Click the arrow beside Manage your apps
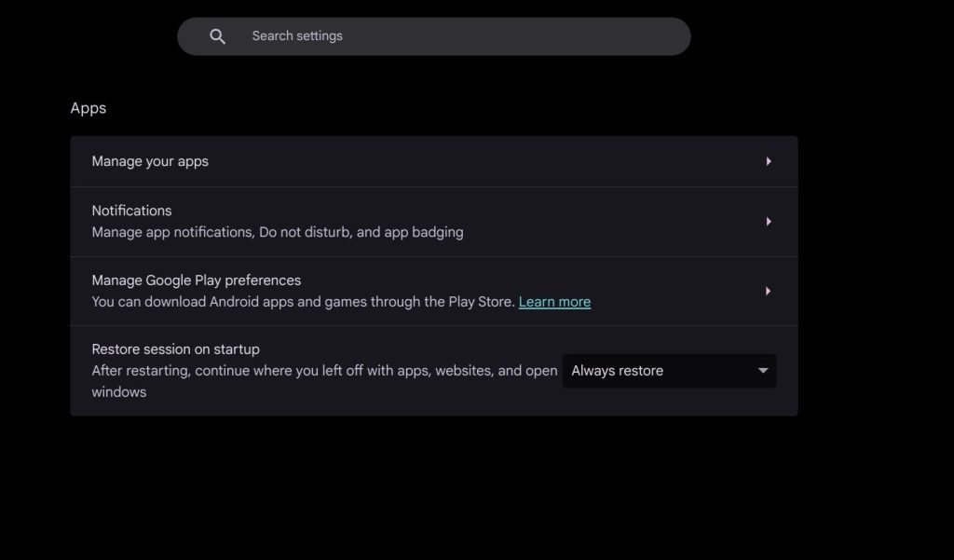The image size is (954, 560). point(769,161)
